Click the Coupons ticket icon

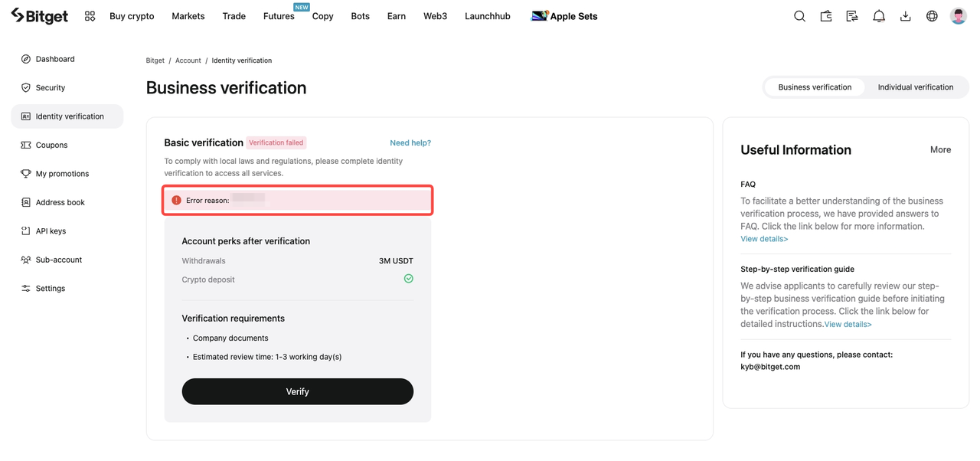[x=26, y=145]
